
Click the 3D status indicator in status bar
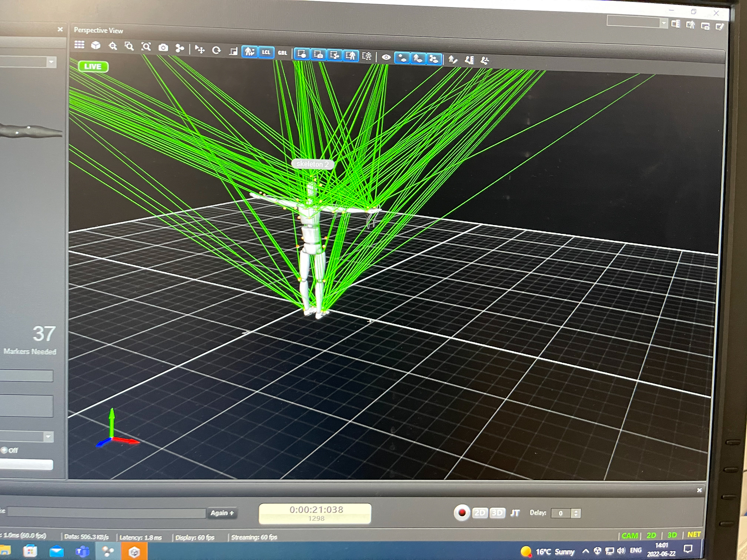672,535
